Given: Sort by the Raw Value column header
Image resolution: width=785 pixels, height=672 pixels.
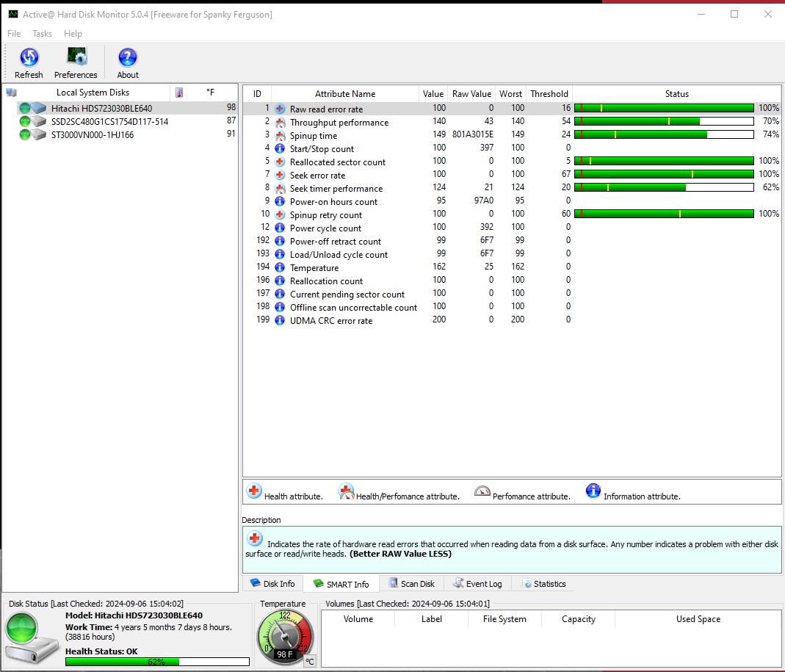Looking at the screenshot, I should [471, 94].
